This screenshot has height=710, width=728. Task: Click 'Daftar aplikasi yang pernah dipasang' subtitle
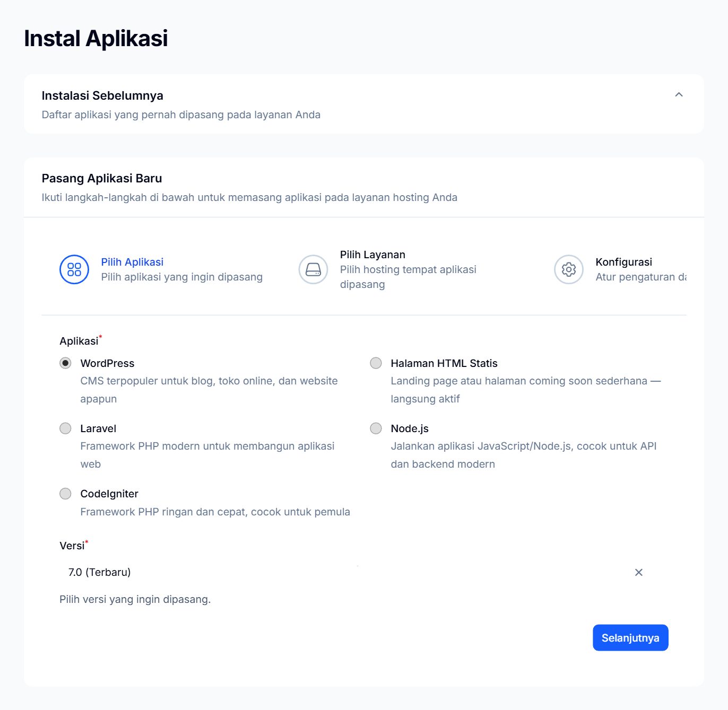[181, 115]
